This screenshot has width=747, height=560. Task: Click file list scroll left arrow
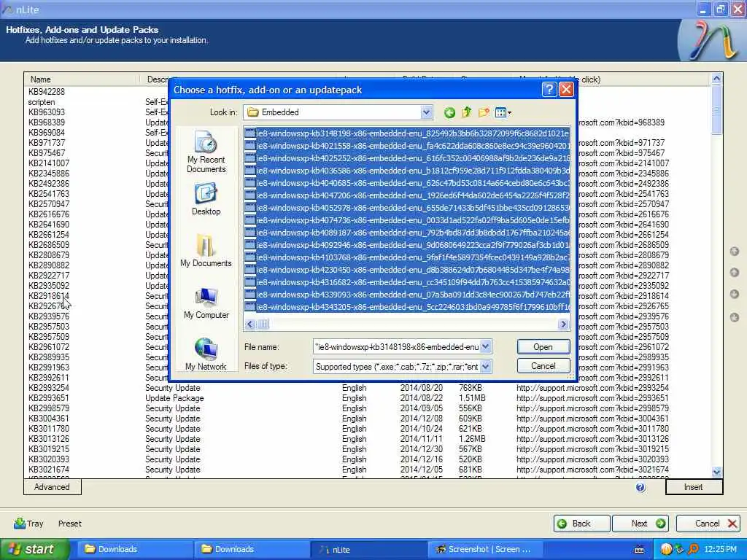click(250, 324)
